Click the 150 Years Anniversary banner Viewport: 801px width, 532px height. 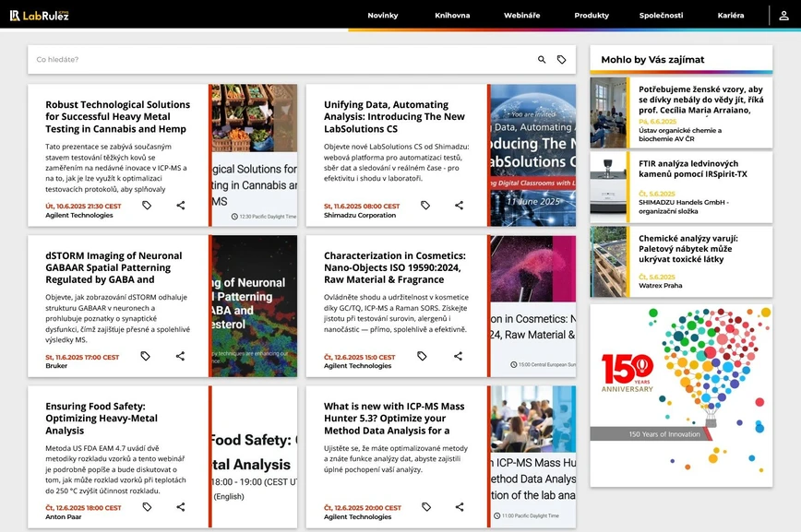pyautogui.click(x=681, y=396)
